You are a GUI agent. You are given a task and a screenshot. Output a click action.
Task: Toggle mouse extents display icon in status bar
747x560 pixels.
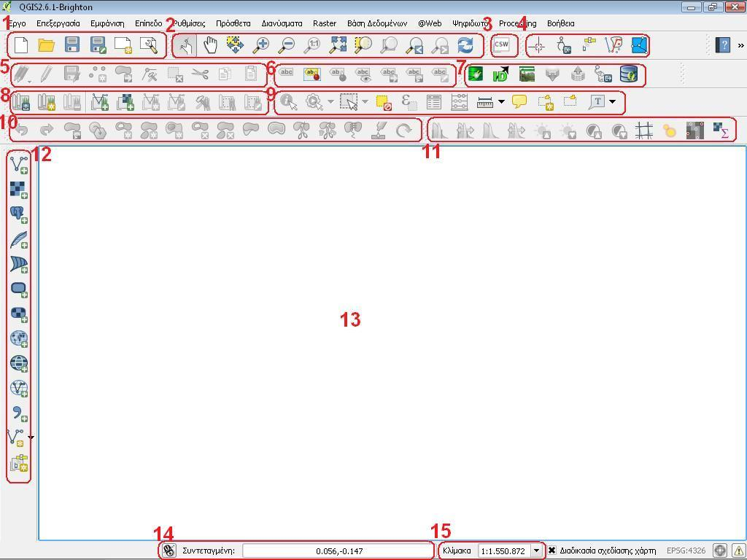coord(169,551)
